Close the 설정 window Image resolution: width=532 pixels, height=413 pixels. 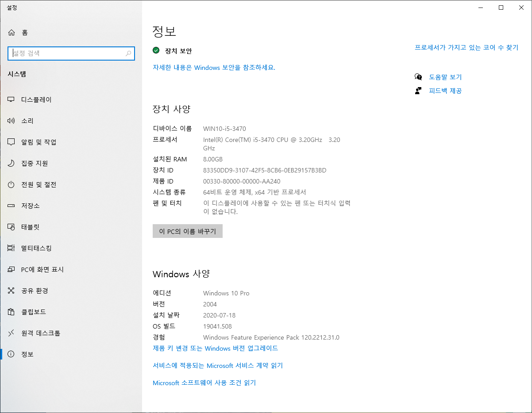pos(521,8)
